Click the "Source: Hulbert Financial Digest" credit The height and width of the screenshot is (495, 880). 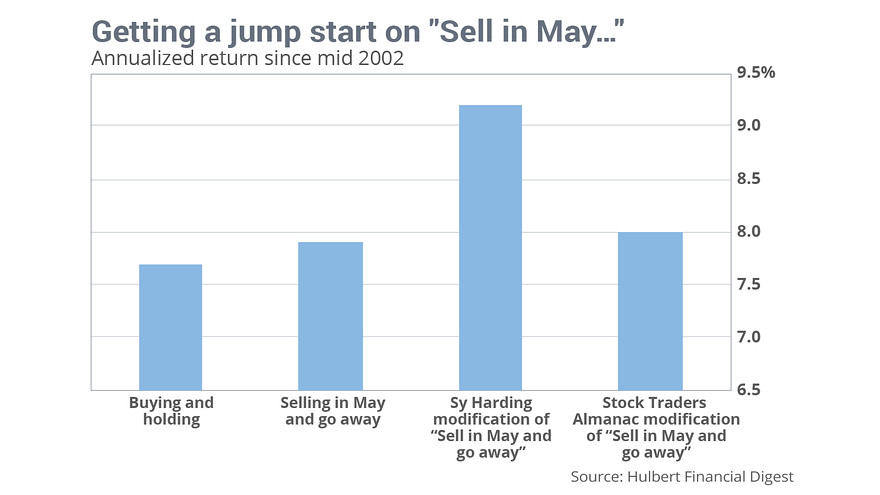pyautogui.click(x=682, y=476)
